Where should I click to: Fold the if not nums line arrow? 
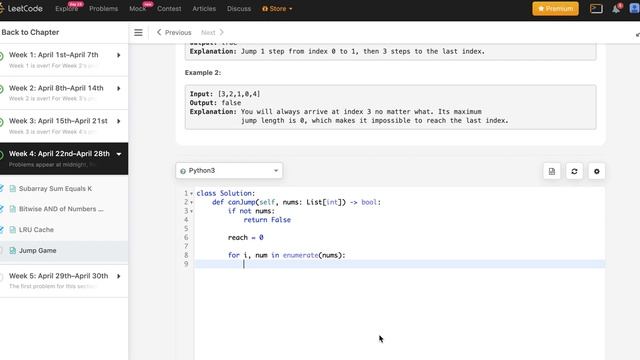(x=191, y=211)
